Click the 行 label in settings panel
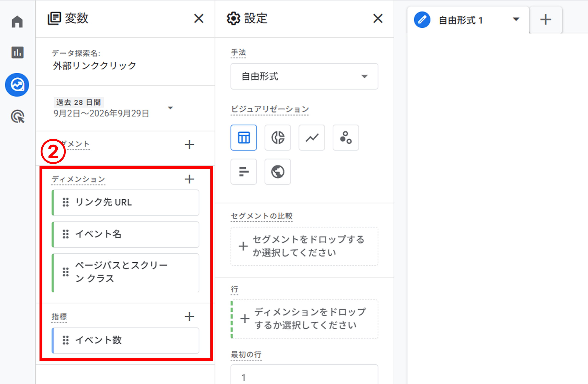This screenshot has height=384, width=588. tap(235, 289)
